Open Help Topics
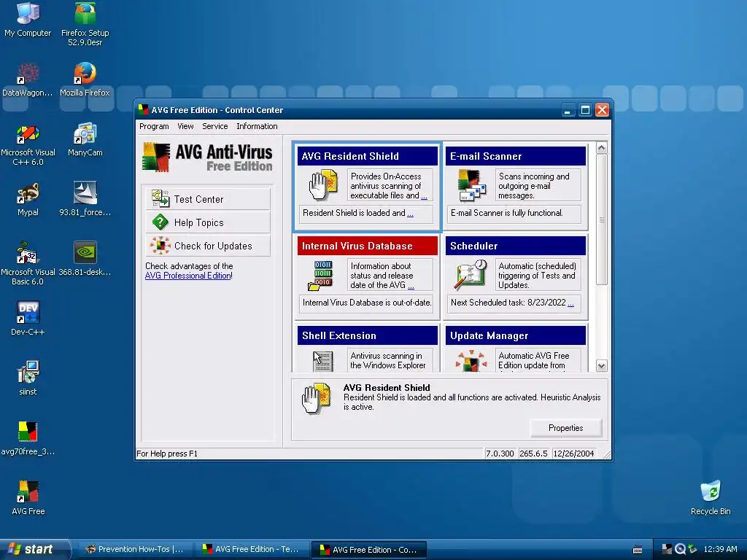 208,222
